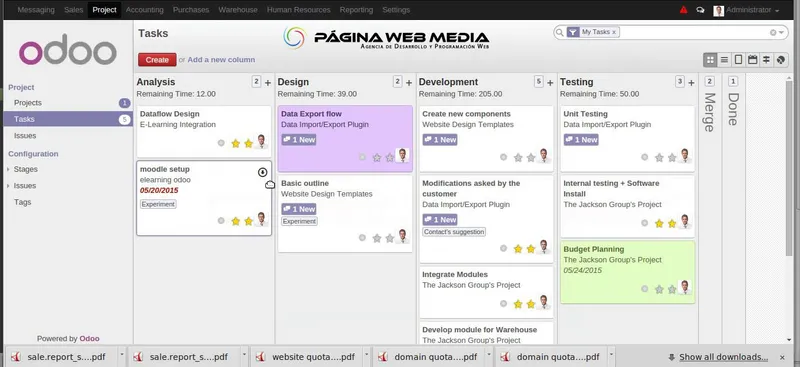Add a task with Development column plus icon
The image size is (800, 367).
pyautogui.click(x=550, y=83)
